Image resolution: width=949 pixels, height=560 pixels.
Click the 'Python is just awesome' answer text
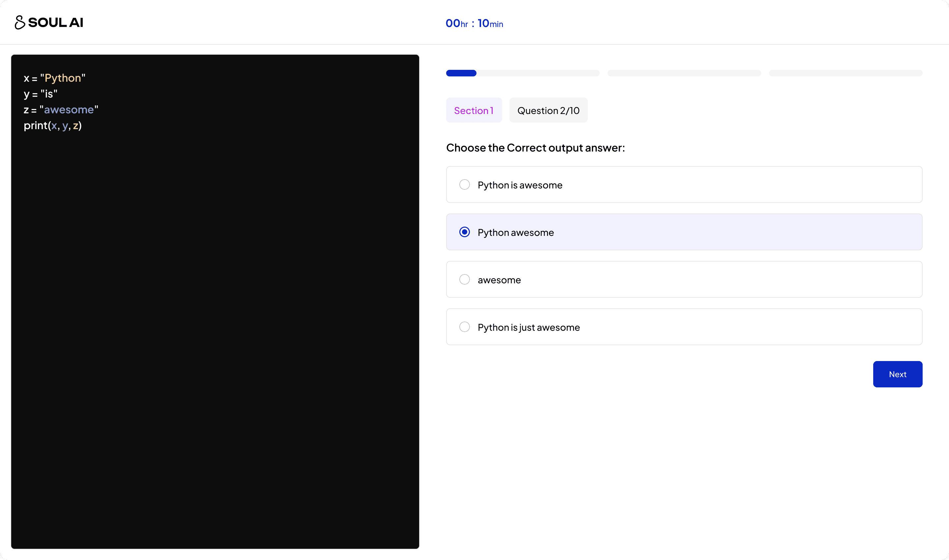[529, 327]
